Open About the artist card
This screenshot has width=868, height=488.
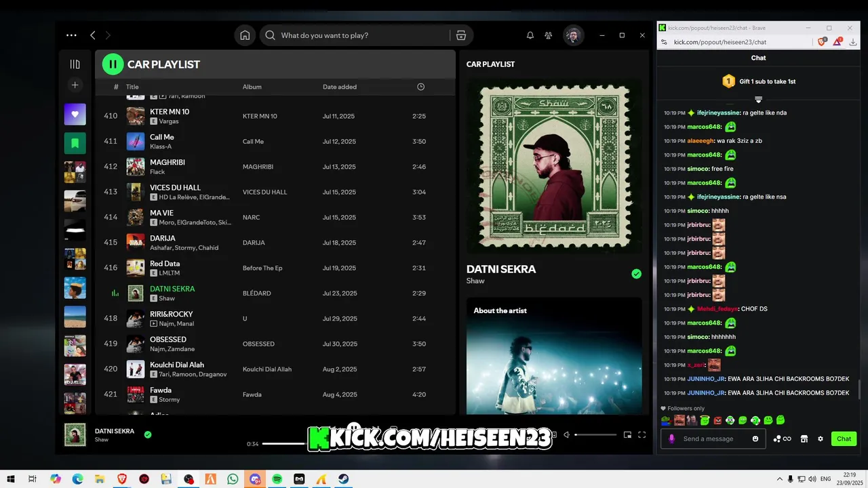(554, 356)
